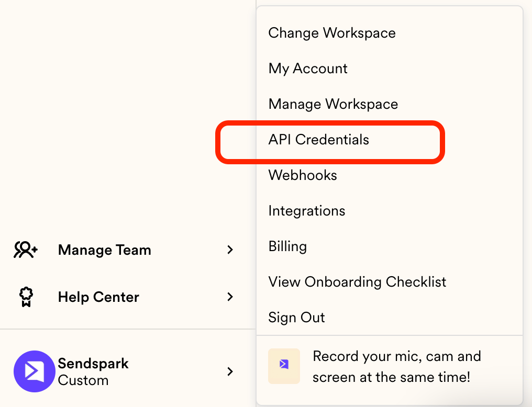
Task: Open Billing menu entry
Action: coord(287,246)
